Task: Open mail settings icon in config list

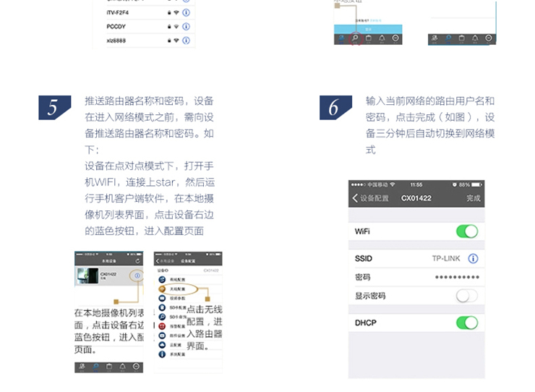Action: click(162, 336)
